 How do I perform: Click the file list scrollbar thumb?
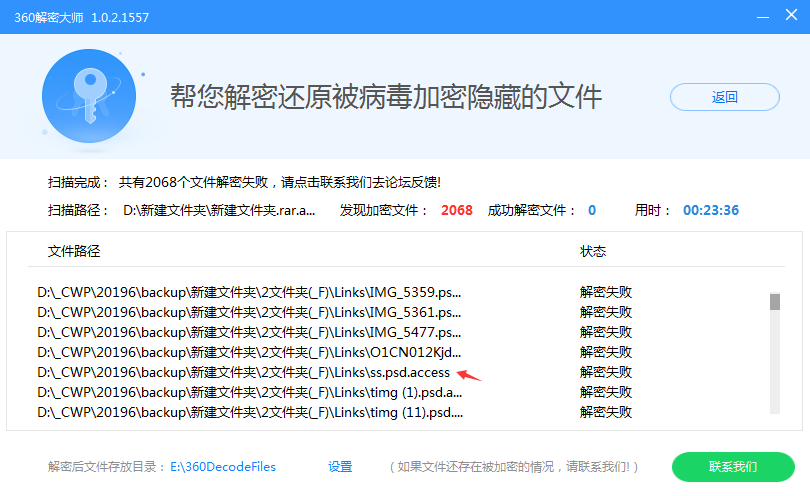[774, 302]
